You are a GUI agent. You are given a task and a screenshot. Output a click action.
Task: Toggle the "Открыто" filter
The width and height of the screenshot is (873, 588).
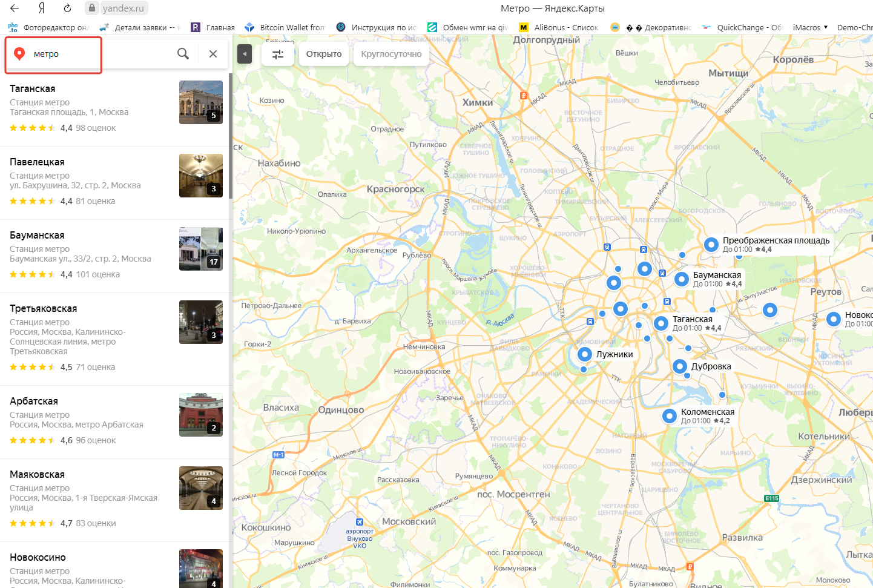coord(324,54)
